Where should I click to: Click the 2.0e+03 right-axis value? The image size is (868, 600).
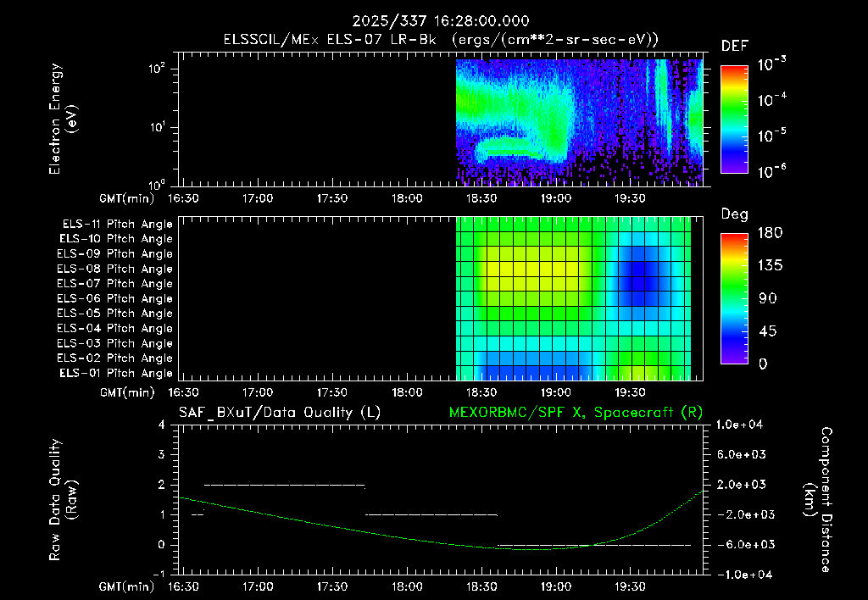click(742, 485)
